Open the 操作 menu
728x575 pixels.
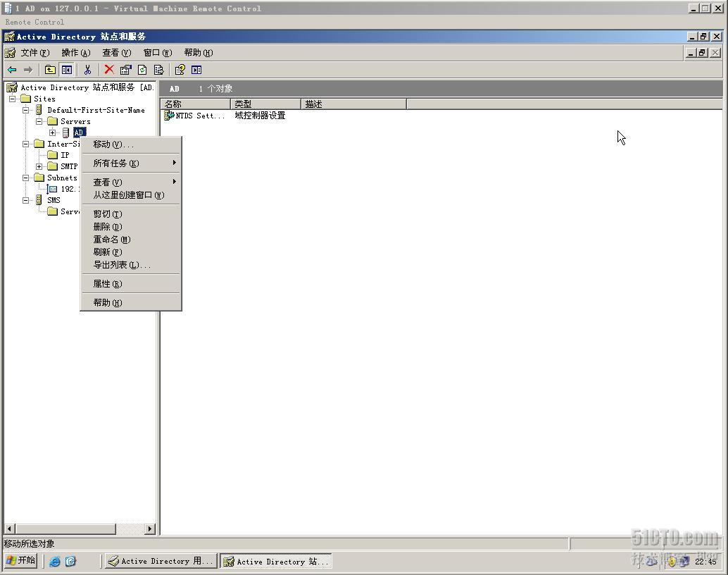tap(75, 53)
